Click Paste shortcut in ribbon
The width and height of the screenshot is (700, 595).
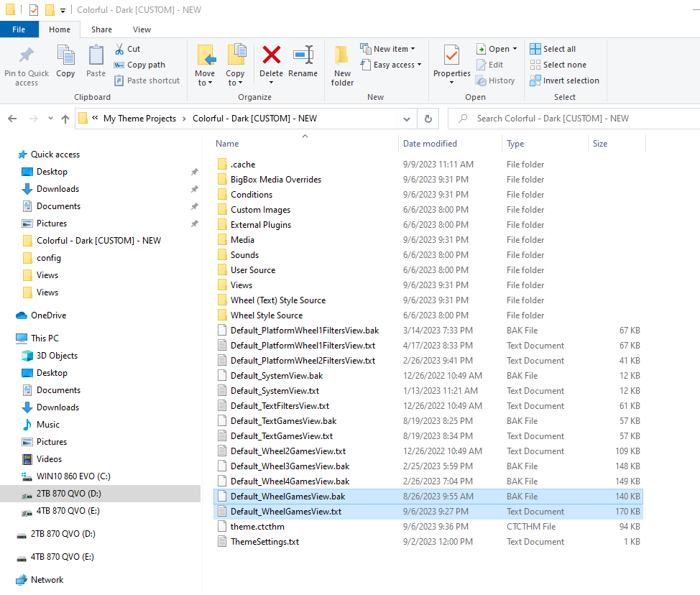[147, 80]
